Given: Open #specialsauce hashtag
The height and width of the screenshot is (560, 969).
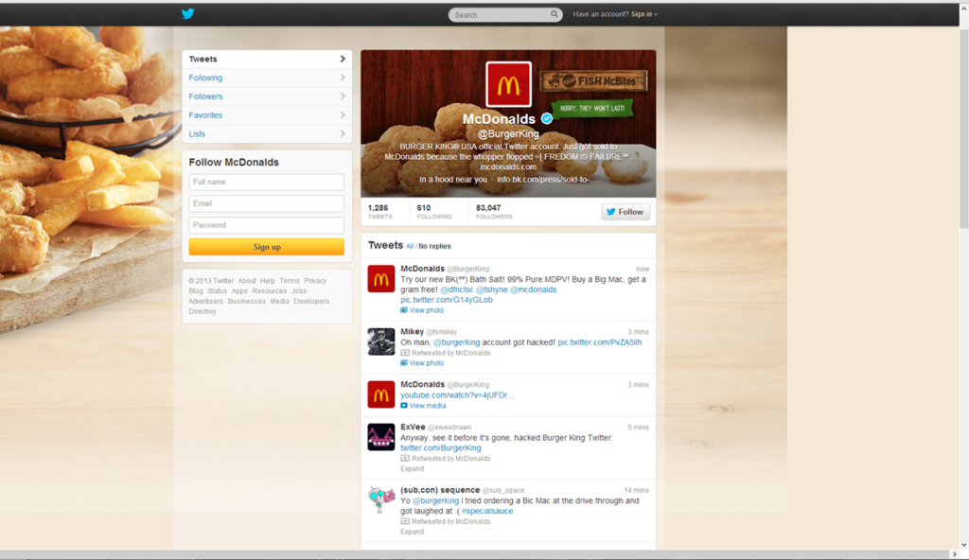Looking at the screenshot, I should click(487, 511).
